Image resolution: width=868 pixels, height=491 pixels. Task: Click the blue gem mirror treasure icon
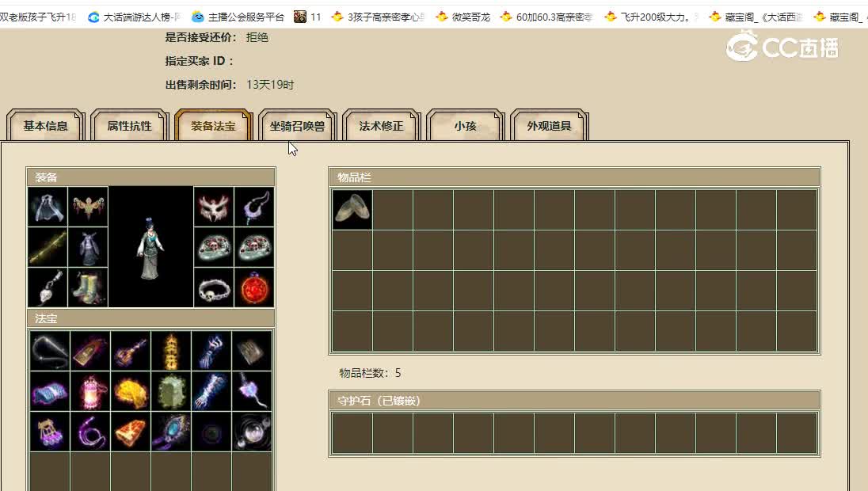point(171,432)
